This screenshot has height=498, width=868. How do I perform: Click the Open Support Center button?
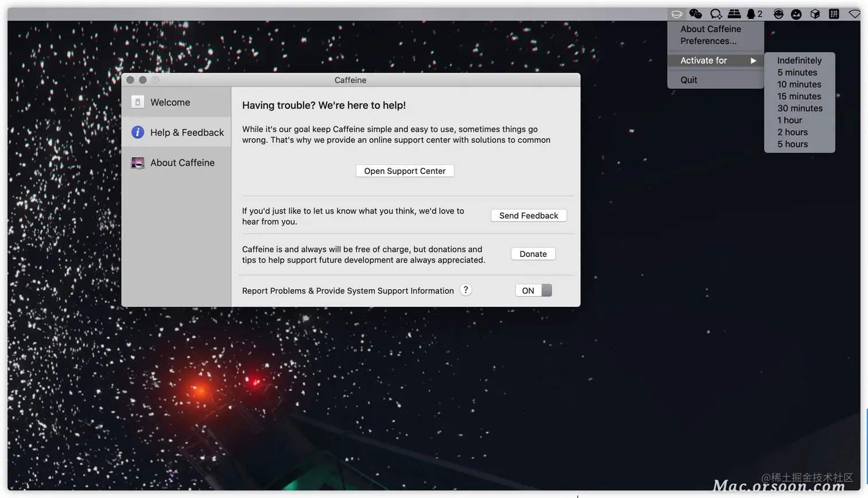pos(405,171)
